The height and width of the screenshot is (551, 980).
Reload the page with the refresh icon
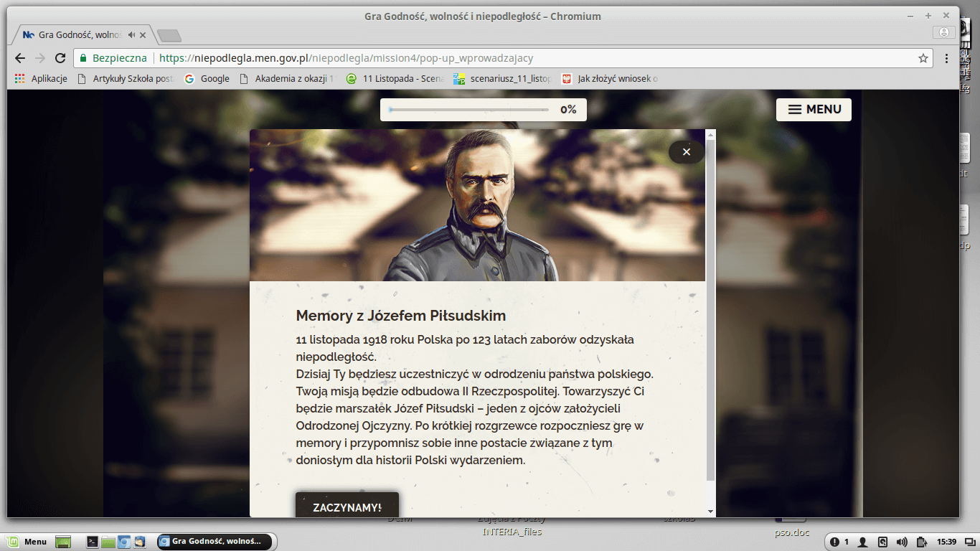coord(60,58)
